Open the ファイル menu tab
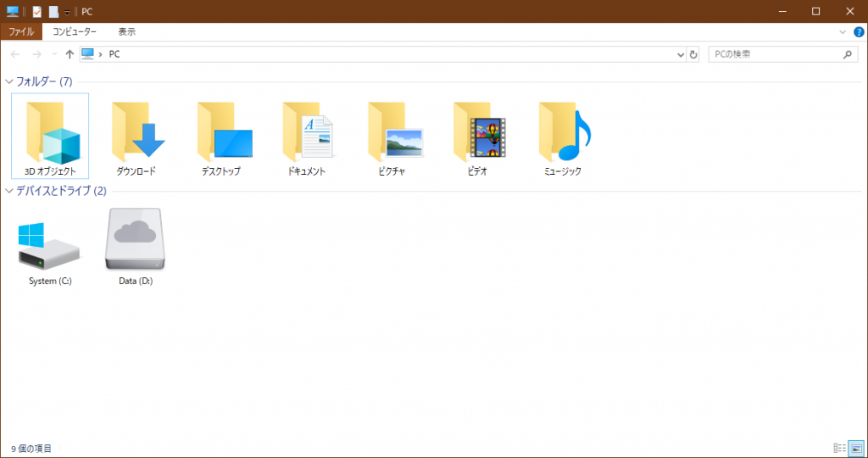This screenshot has width=868, height=458. (20, 31)
